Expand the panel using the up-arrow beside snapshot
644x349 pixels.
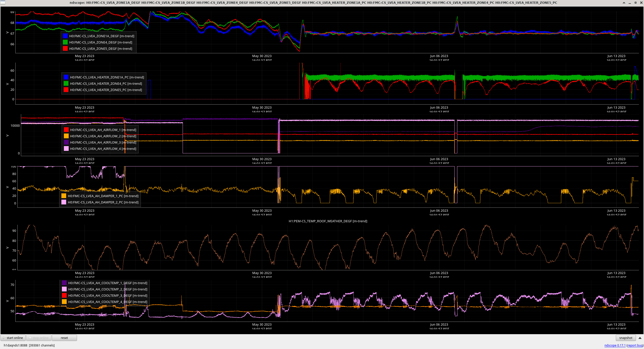click(640, 338)
